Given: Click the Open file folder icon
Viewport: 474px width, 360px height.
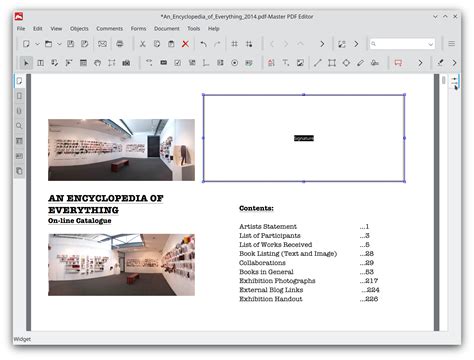Looking at the screenshot, I should click(x=48, y=44).
